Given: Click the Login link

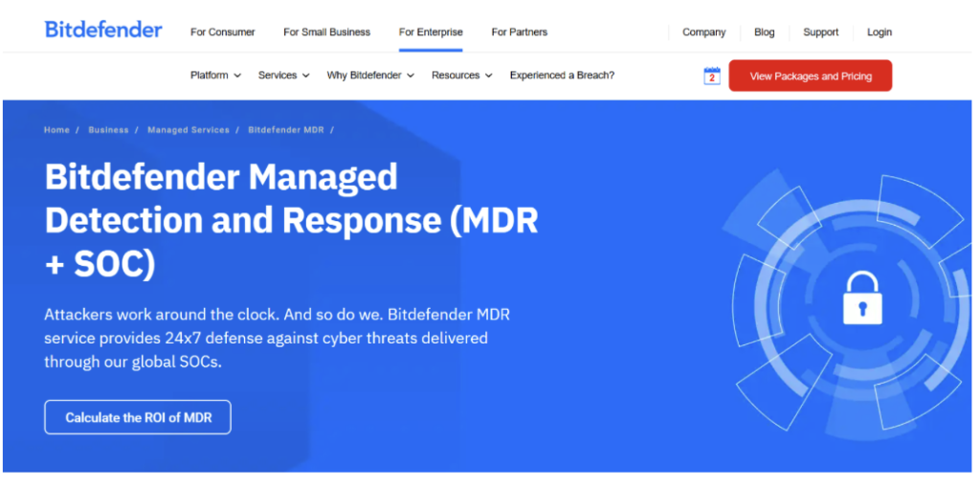Looking at the screenshot, I should 880,32.
